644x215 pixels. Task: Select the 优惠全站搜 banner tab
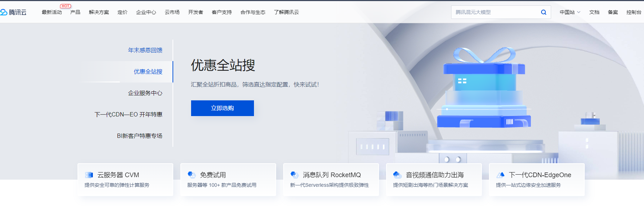coord(148,72)
